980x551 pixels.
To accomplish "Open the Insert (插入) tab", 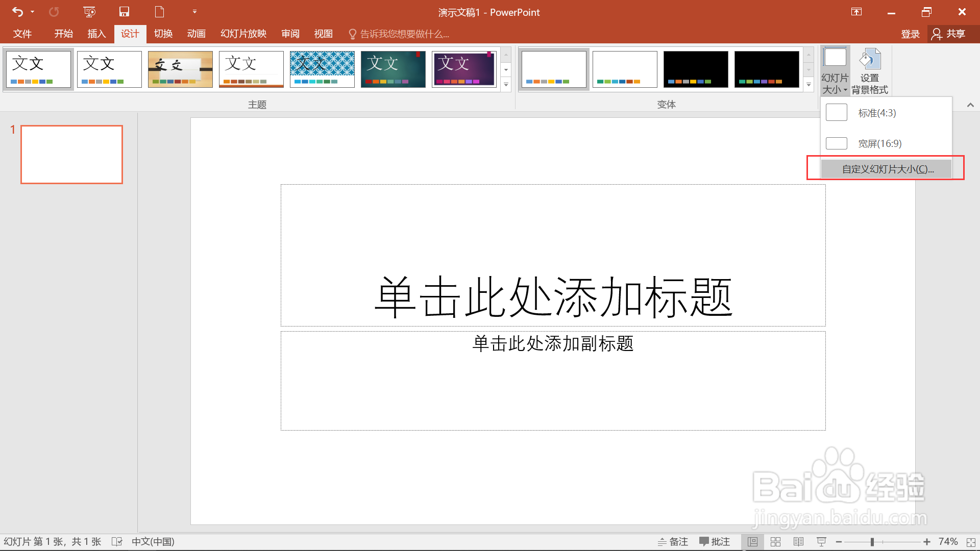I will click(96, 34).
